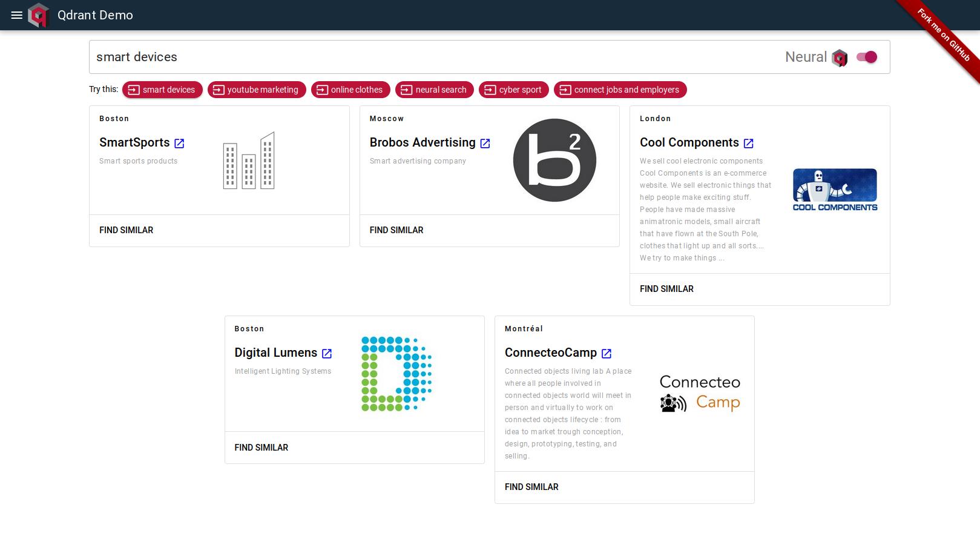The height and width of the screenshot is (533, 980).
Task: Click Boston label on SmartSports card
Action: (x=114, y=119)
